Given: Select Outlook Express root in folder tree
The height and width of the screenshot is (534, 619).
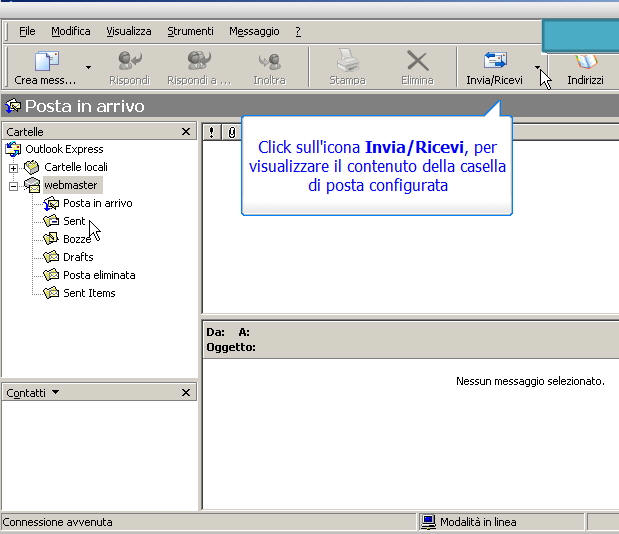Looking at the screenshot, I should click(x=64, y=149).
